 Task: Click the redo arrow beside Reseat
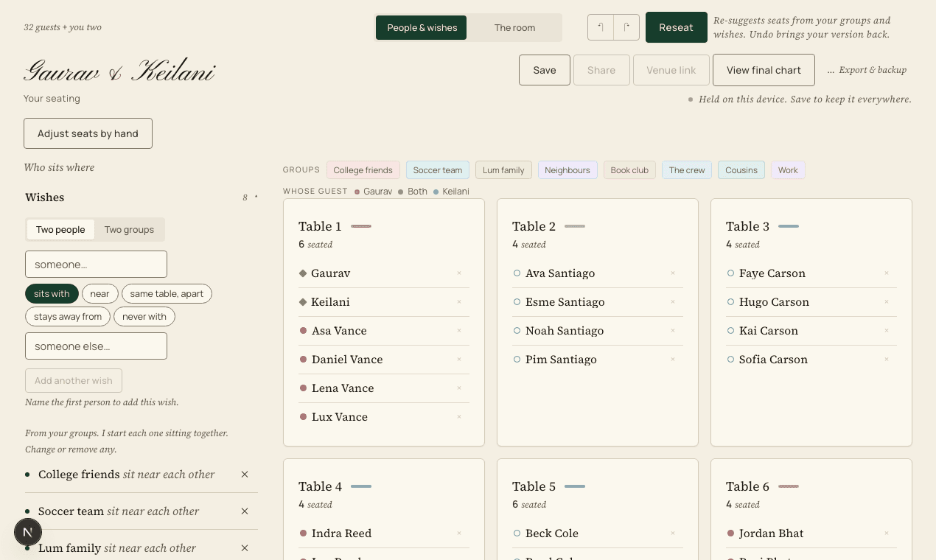pyautogui.click(x=626, y=27)
